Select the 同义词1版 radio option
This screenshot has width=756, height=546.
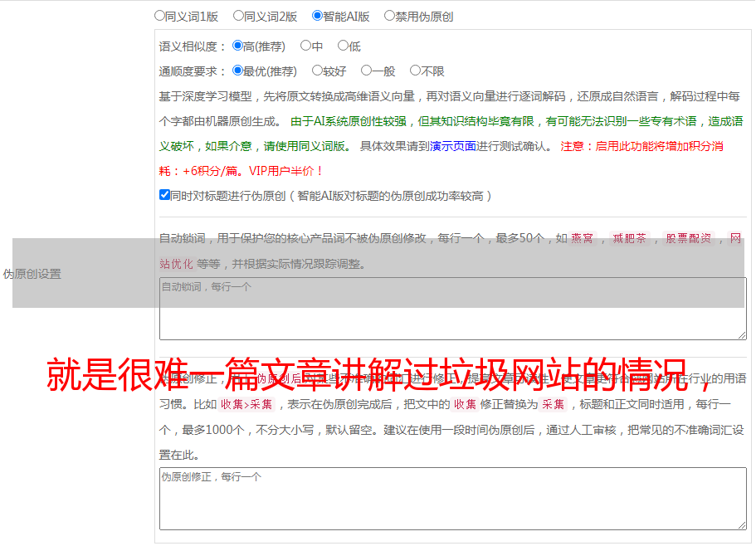point(159,16)
